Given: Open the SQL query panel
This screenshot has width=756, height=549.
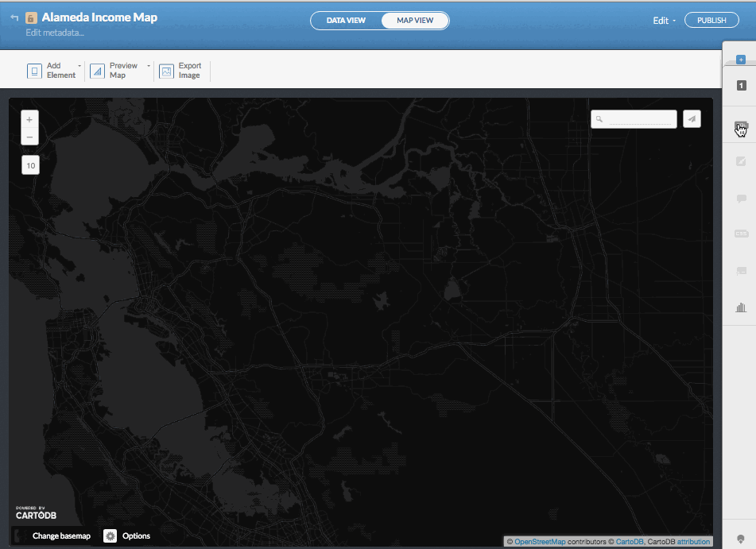Looking at the screenshot, I should click(740, 126).
